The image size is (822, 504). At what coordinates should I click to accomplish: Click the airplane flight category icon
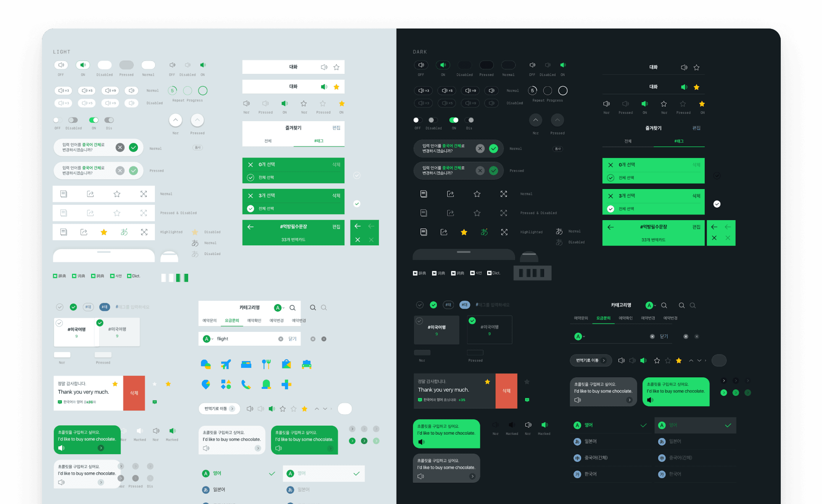226,364
